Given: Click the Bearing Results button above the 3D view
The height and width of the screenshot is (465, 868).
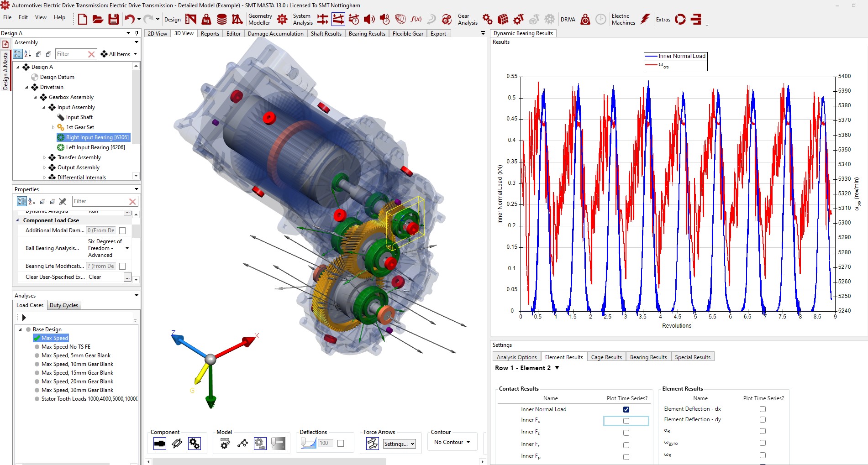Looking at the screenshot, I should click(x=367, y=33).
